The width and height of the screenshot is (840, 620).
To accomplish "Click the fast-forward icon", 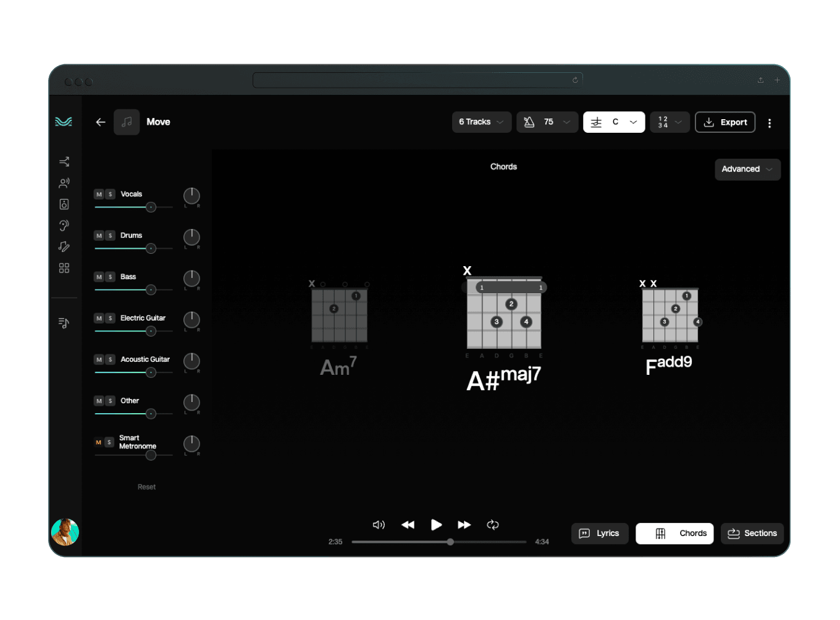I will tap(464, 525).
